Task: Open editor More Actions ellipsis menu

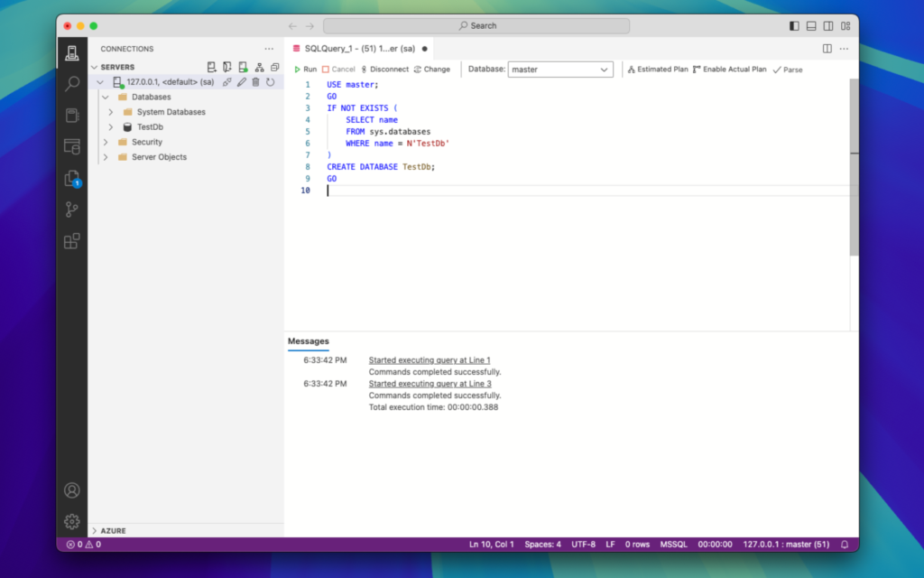Action: (844, 49)
